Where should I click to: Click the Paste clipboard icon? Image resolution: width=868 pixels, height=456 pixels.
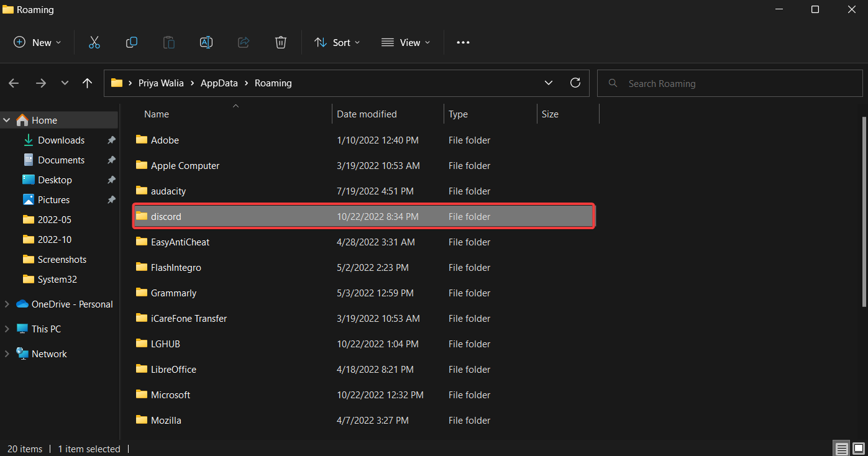[x=169, y=42]
